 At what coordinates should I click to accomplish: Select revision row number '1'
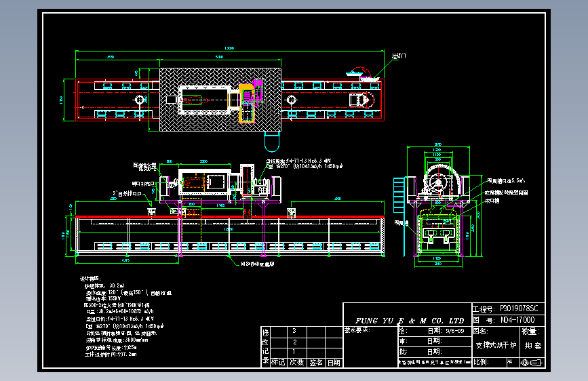pyautogui.click(x=294, y=352)
